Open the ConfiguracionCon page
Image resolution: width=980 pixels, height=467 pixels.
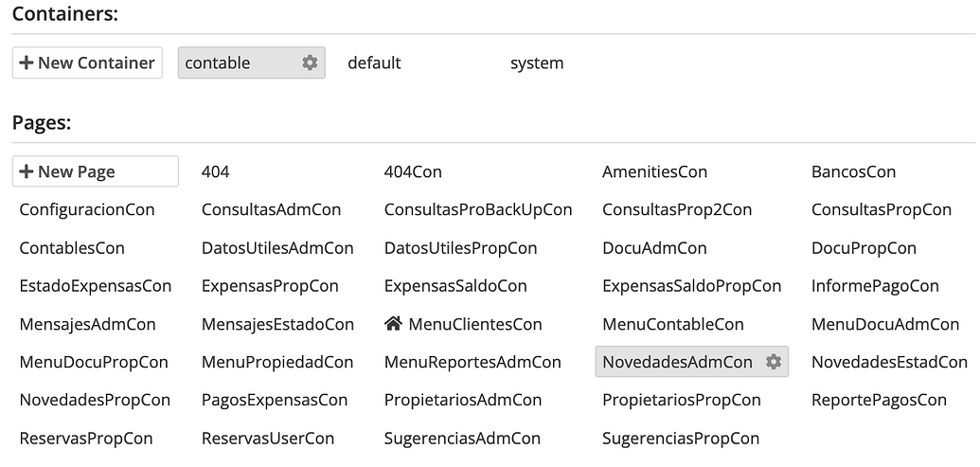[x=87, y=209]
